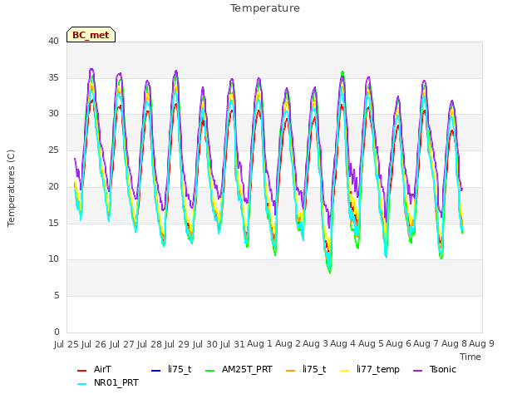The width and height of the screenshot is (532, 399).
Task: Click the cyan NR01_PRT legend swatch
Action: click(x=81, y=384)
